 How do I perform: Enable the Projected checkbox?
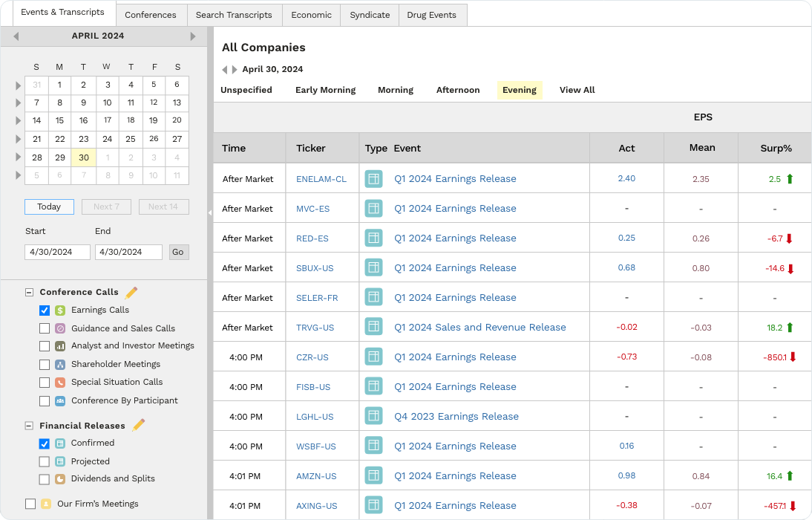45,461
